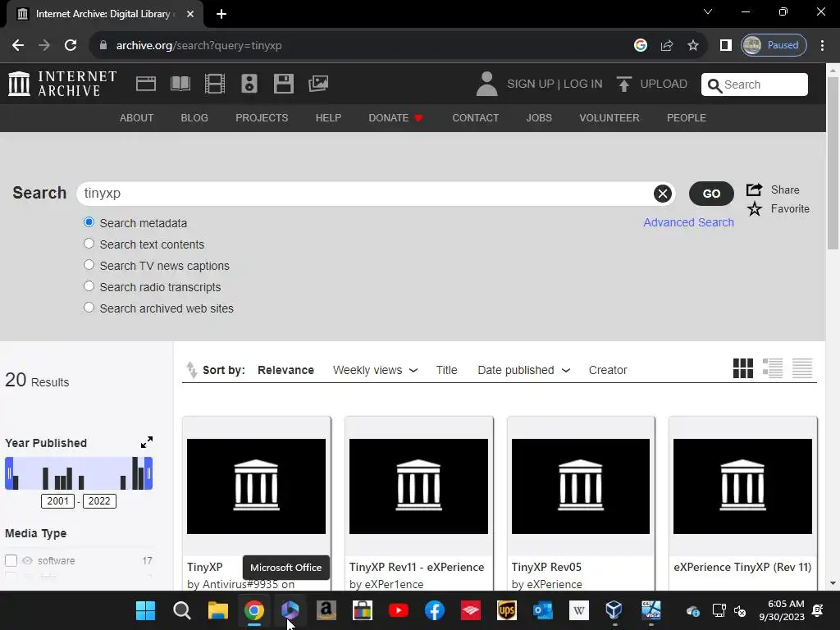Click Google icon in address bar
This screenshot has height=630, width=840.
[x=640, y=46]
